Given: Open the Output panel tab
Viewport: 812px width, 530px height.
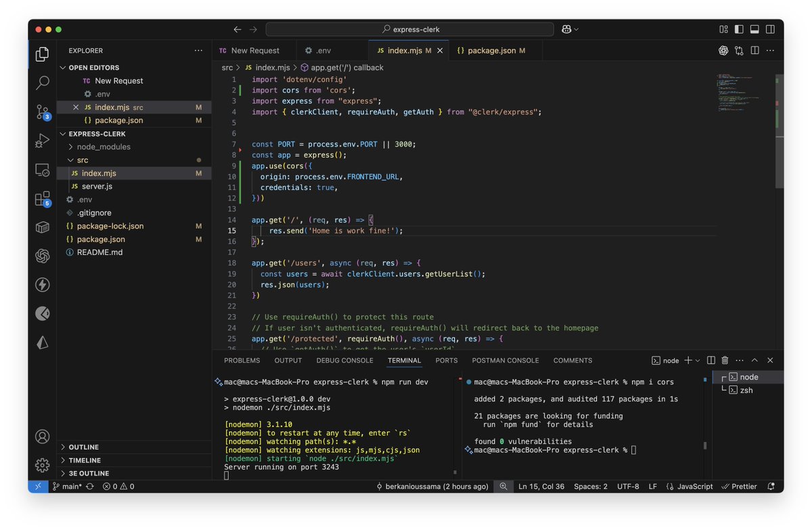Looking at the screenshot, I should click(288, 361).
